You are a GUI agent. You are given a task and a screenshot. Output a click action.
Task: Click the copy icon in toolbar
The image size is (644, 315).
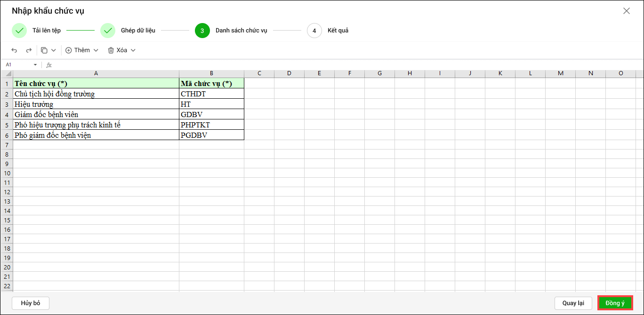coord(44,50)
